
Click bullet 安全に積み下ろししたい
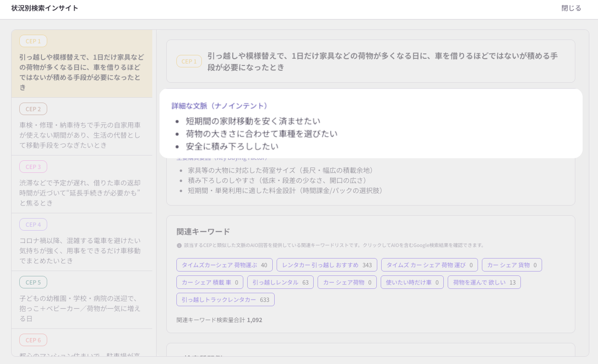coord(232,146)
